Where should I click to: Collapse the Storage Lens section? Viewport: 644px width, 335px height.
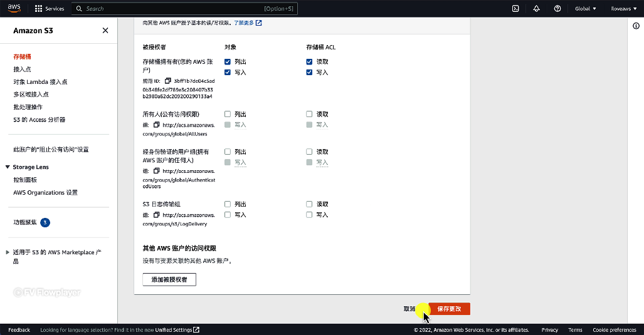point(8,167)
